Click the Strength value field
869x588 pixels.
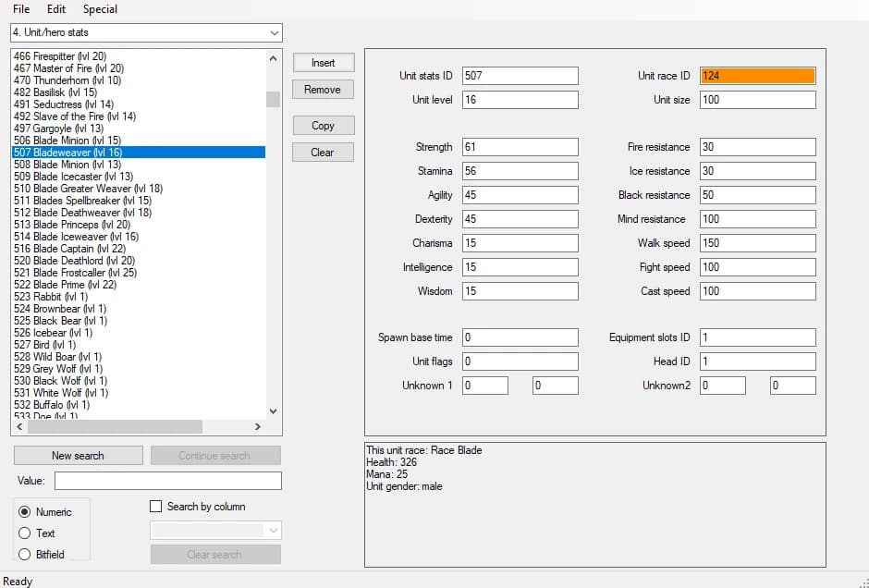520,147
